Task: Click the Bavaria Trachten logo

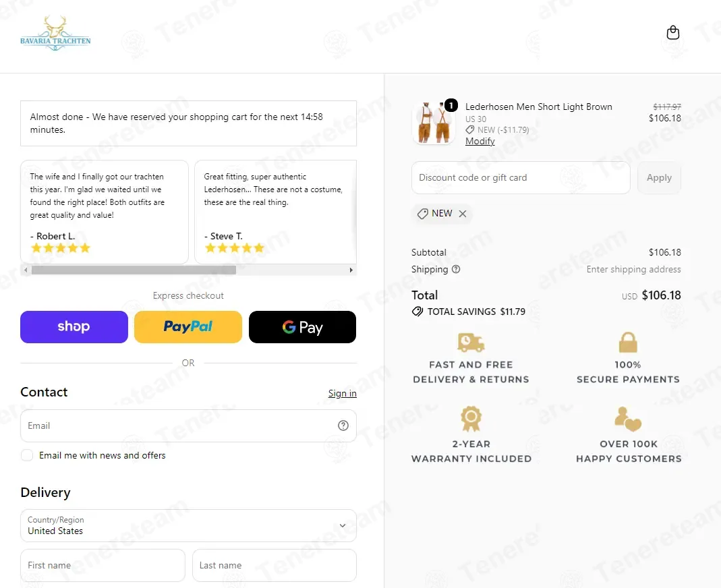Action: coord(55,33)
